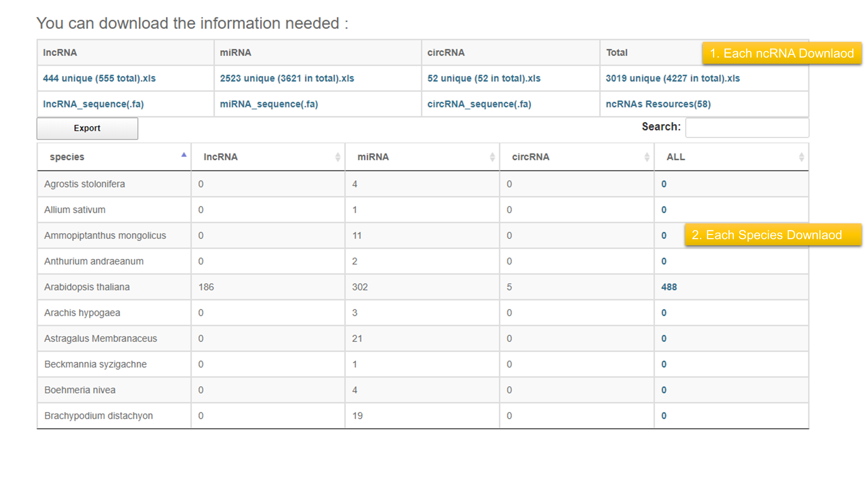Download 444 unique lncRNA xls file
The width and height of the screenshot is (868, 488).
[x=99, y=79]
